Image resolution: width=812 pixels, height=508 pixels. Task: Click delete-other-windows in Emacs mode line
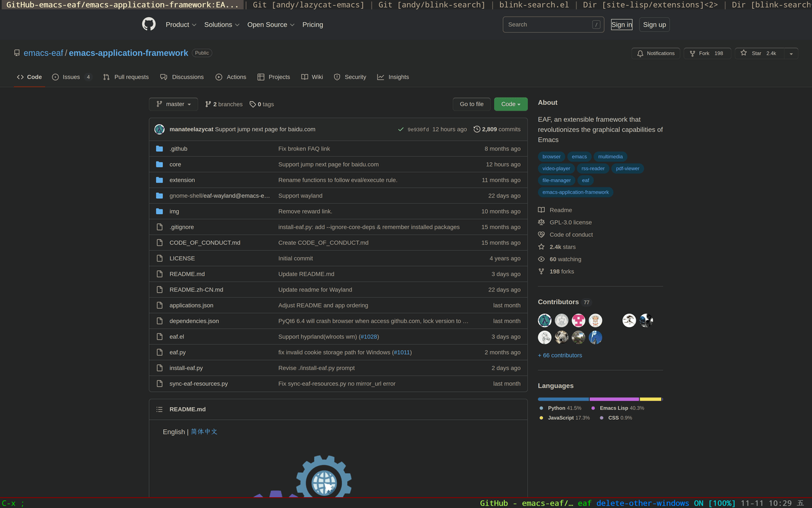643,503
